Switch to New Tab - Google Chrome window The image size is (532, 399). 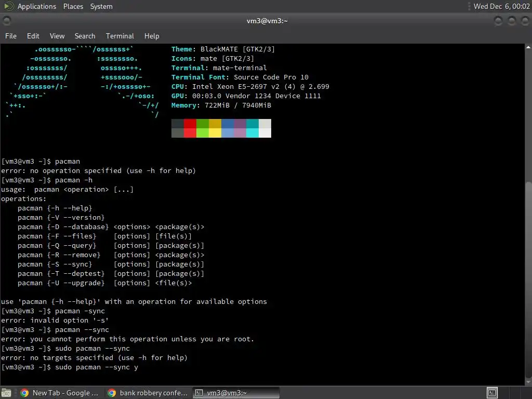[59, 393]
